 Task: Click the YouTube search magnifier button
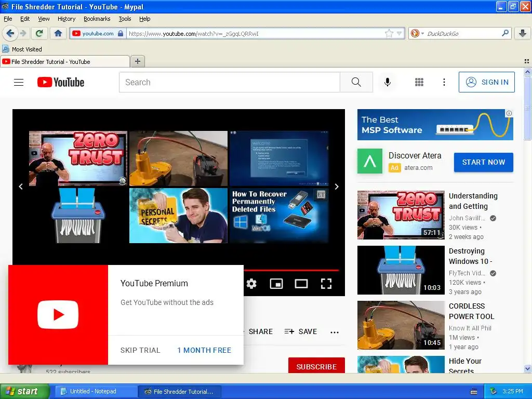pyautogui.click(x=356, y=82)
